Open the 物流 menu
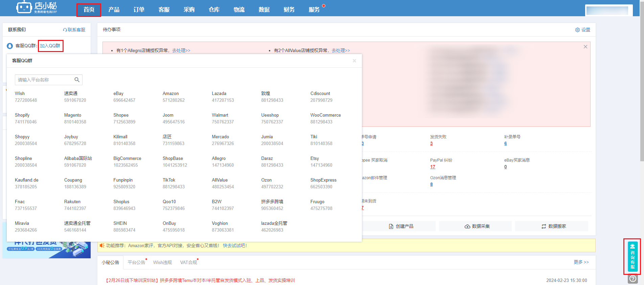Screen dimensions: 644x285 click(x=239, y=10)
